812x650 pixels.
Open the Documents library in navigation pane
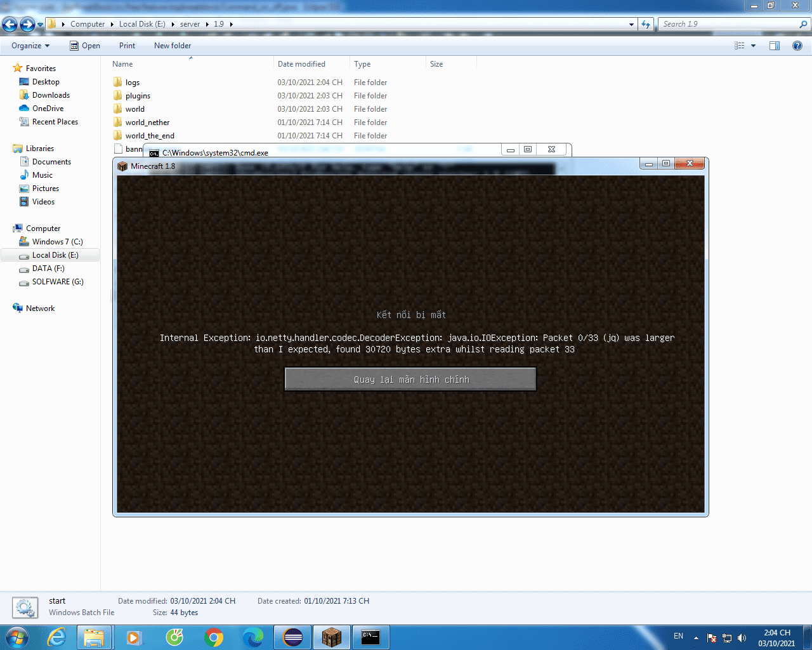pos(51,162)
